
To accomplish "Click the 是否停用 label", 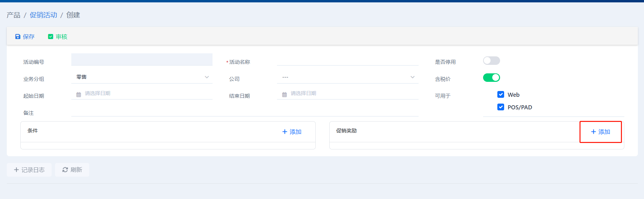I will pos(445,62).
